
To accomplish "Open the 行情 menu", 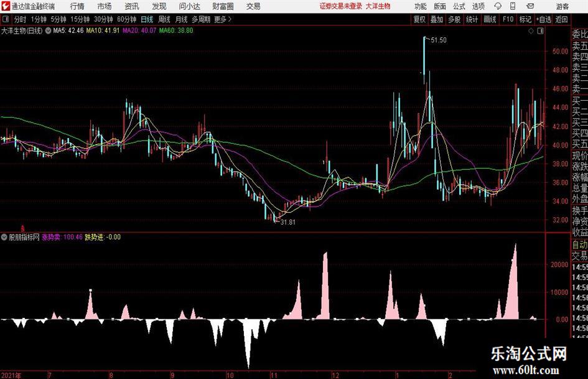I will (77, 6).
